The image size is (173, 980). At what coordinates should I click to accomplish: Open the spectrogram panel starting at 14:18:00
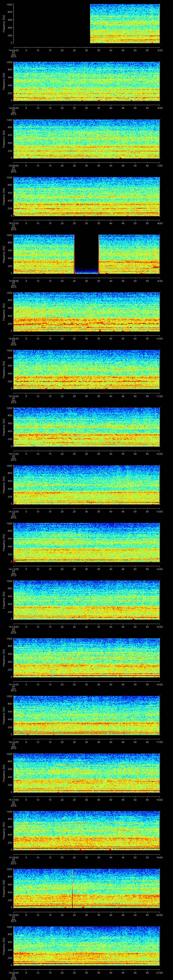(87, 831)
